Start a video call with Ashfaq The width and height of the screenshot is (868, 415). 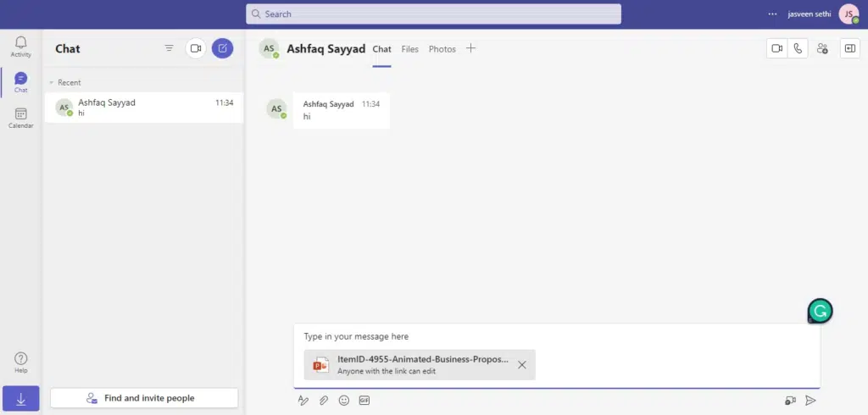point(776,49)
